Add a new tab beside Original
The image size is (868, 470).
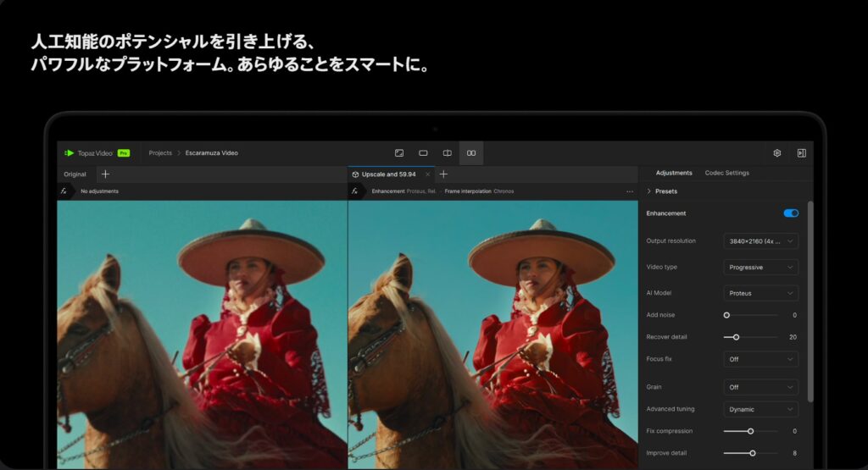coord(105,174)
